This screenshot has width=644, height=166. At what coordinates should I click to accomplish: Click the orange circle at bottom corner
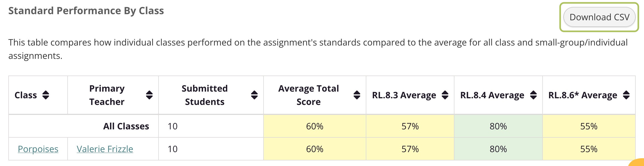(x=637, y=163)
